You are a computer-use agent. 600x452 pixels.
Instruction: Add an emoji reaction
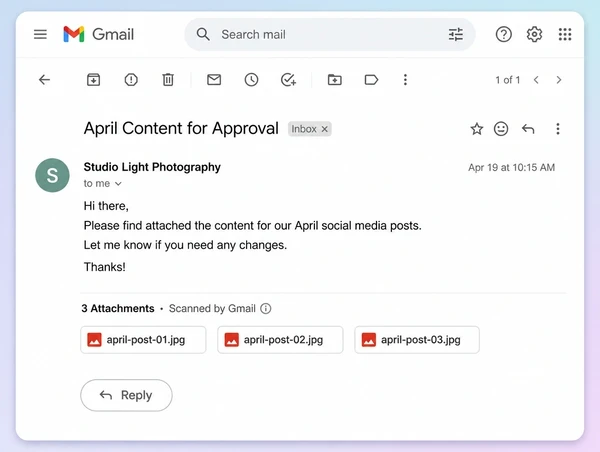501,129
